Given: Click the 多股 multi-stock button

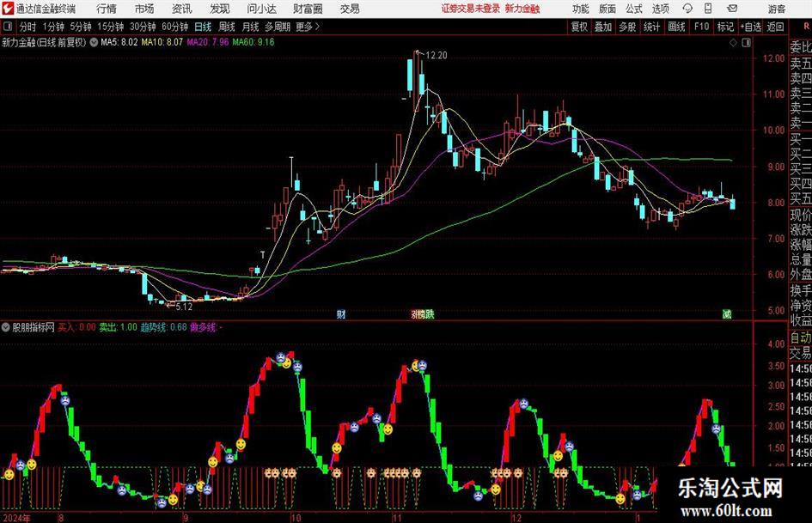Looking at the screenshot, I should 627,27.
